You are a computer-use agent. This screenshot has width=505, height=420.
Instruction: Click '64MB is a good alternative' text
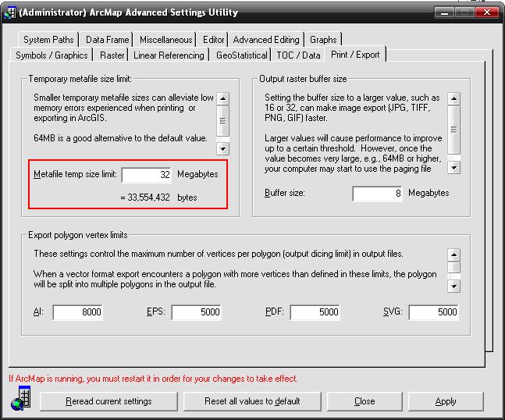(x=120, y=138)
